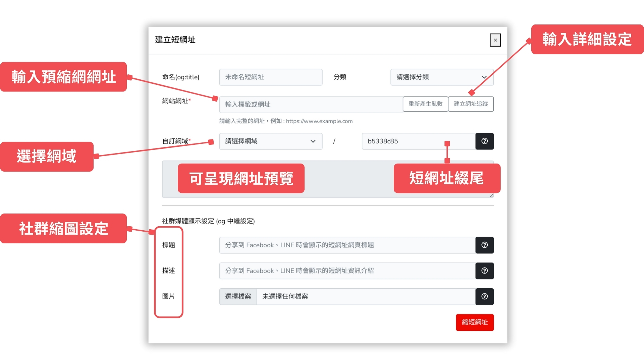Click help icon next to 標題 field
Image resolution: width=644 pixels, height=362 pixels.
(x=484, y=245)
